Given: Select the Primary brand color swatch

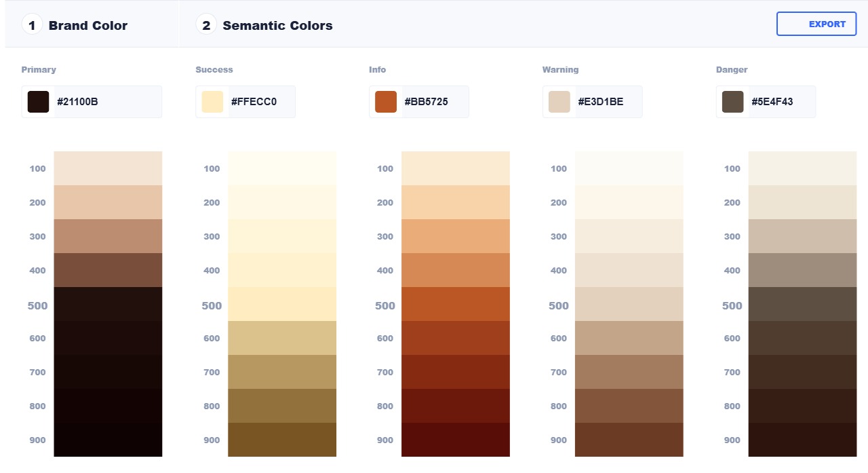Looking at the screenshot, I should [38, 101].
